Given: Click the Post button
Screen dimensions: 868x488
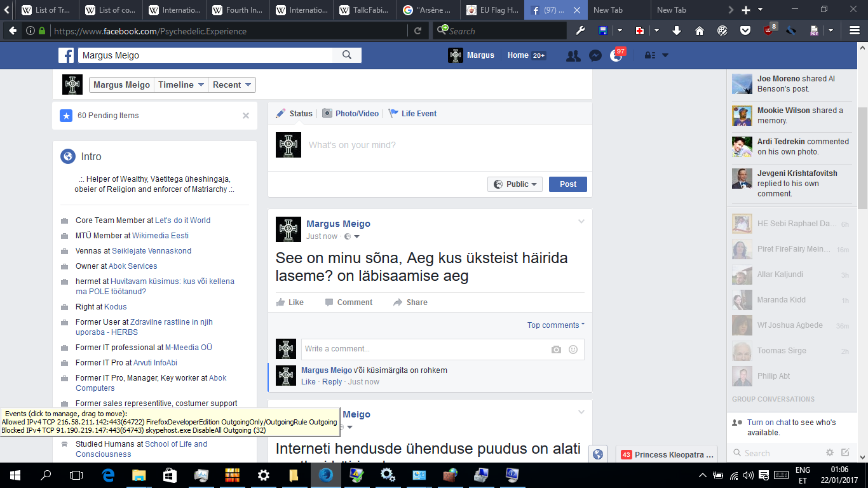Looking at the screenshot, I should (568, 184).
